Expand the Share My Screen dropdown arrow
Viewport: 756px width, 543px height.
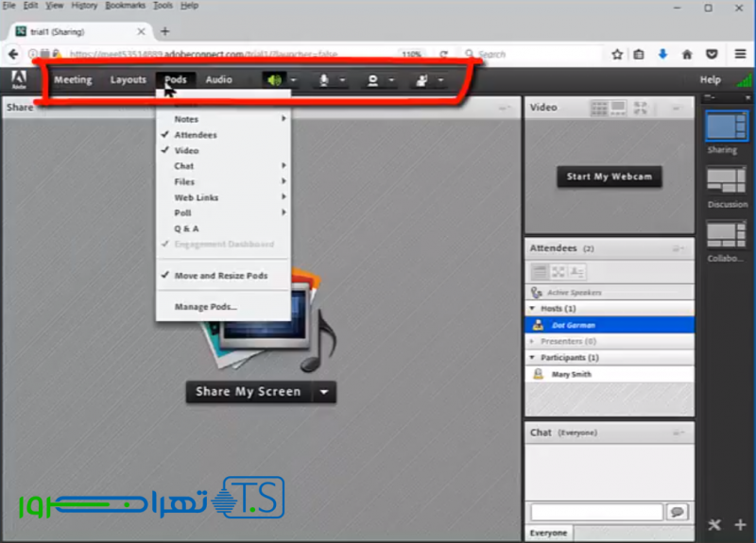323,392
